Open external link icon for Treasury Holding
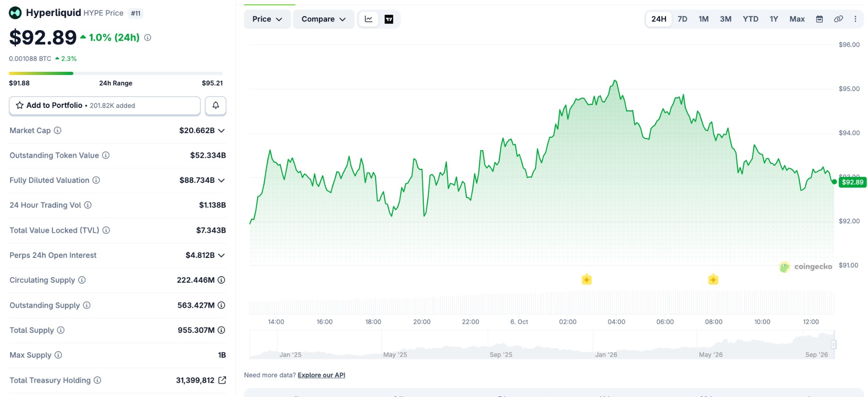The height and width of the screenshot is (397, 868). point(222,380)
